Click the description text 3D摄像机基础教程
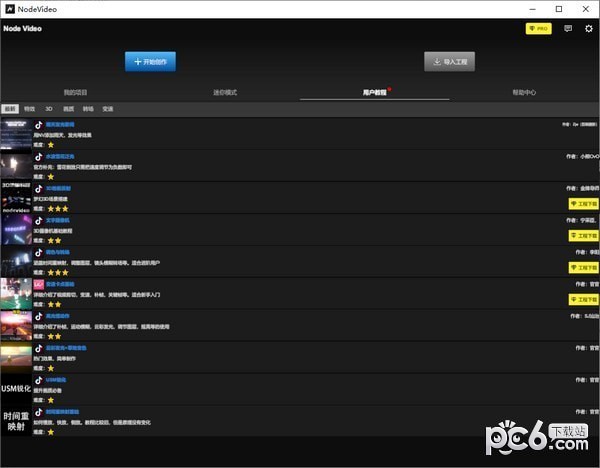The height and width of the screenshot is (468, 600). click(53, 231)
